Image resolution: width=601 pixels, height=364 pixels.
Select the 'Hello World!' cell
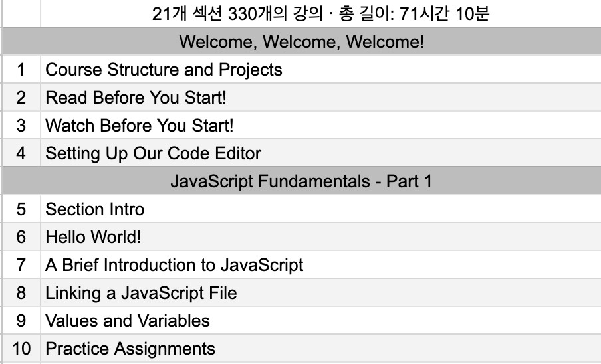(320, 237)
